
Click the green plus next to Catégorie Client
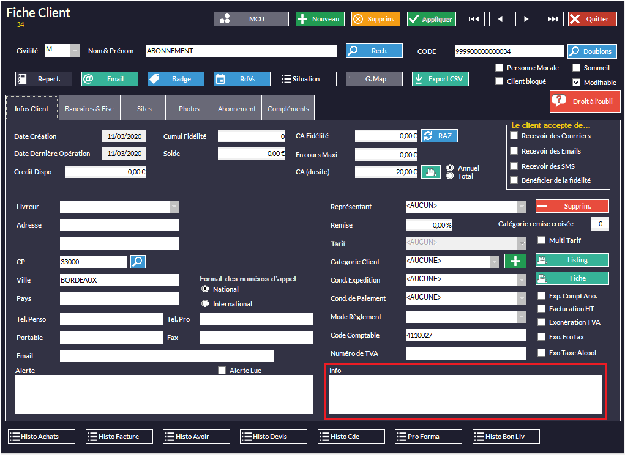point(516,261)
